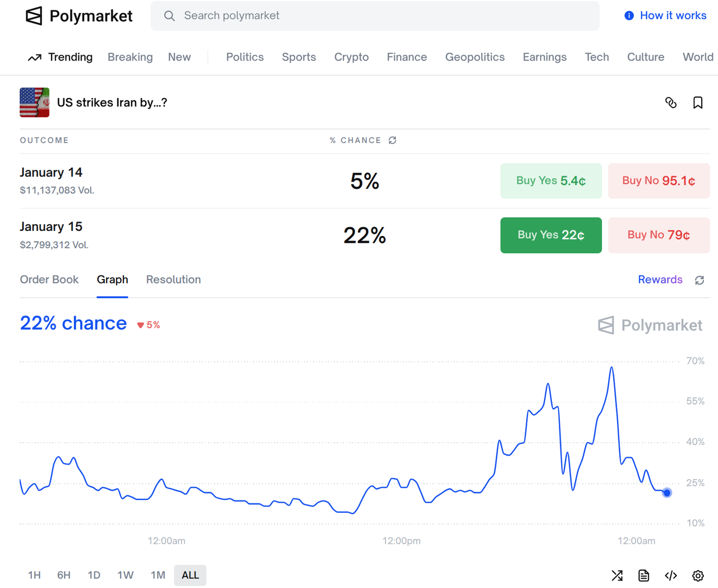This screenshot has width=718, height=588.
Task: Click the shuffle compare icon below graph
Action: [617, 576]
